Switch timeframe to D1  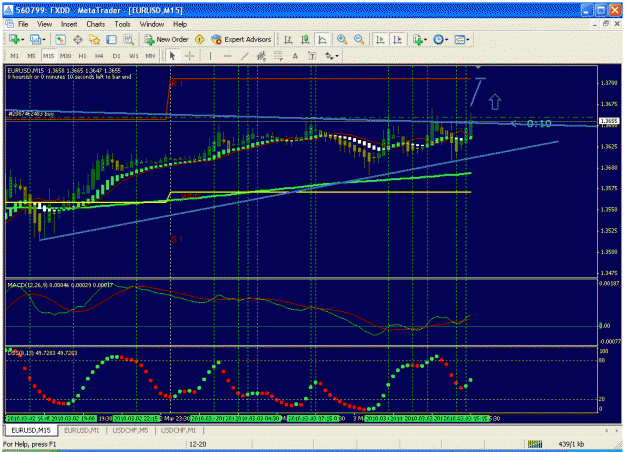point(116,56)
